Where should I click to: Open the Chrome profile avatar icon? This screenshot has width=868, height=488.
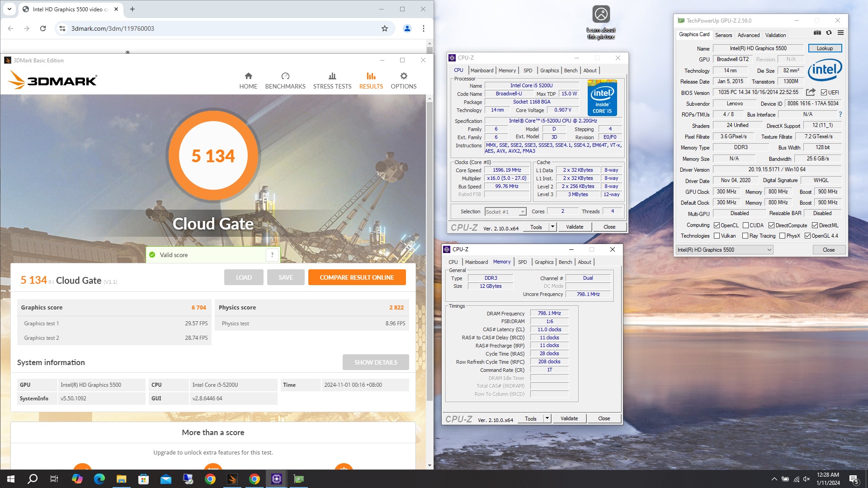pos(407,28)
